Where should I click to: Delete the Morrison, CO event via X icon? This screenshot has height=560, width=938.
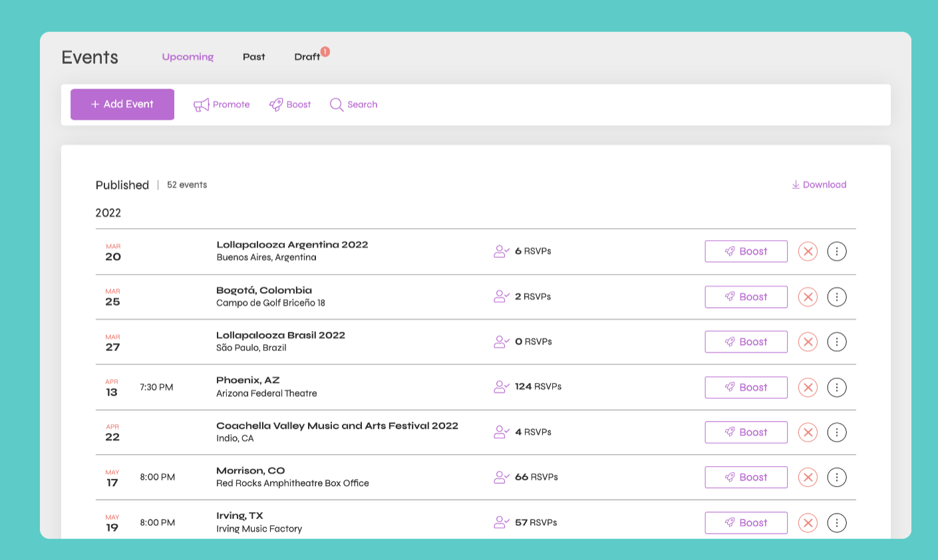coord(808,478)
